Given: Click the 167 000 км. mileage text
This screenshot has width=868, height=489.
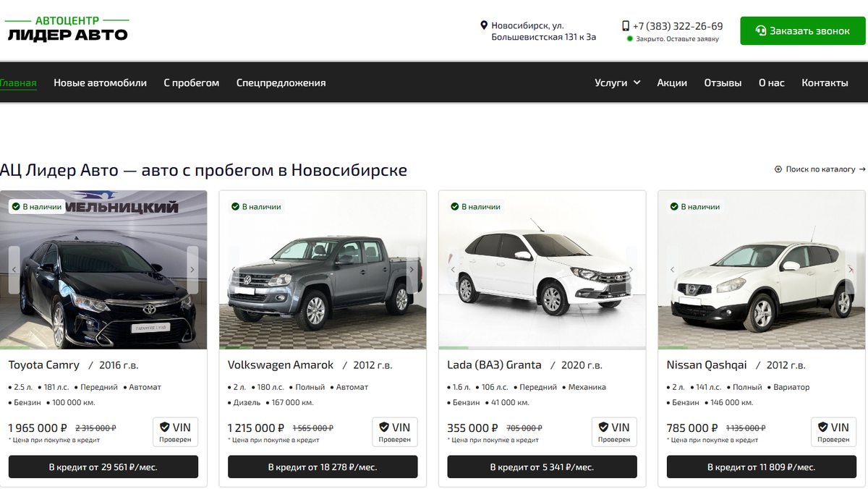Looking at the screenshot, I should [292, 402].
